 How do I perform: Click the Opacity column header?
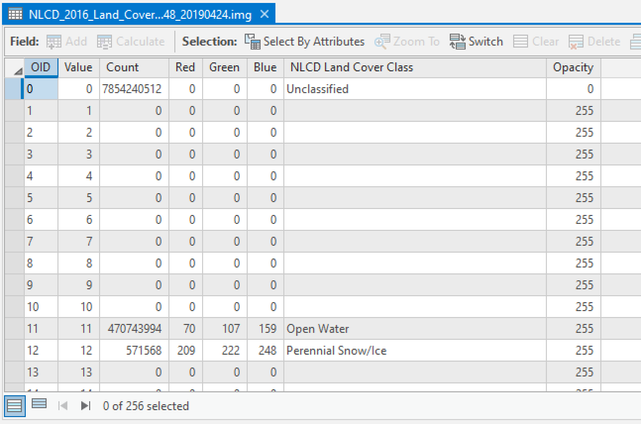(574, 67)
